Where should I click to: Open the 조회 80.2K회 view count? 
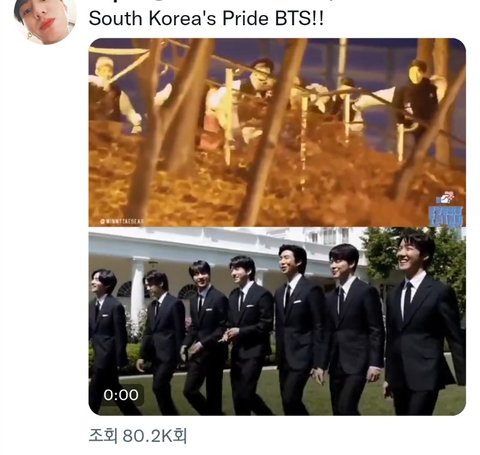tap(138, 436)
